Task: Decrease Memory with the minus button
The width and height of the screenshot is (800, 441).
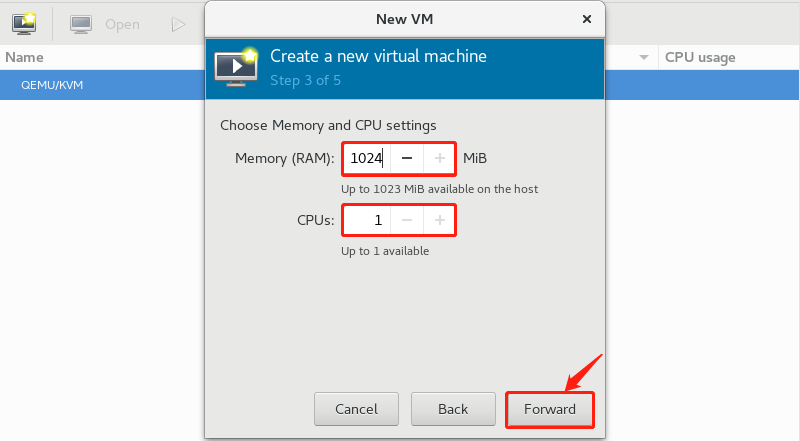Action: coord(406,158)
